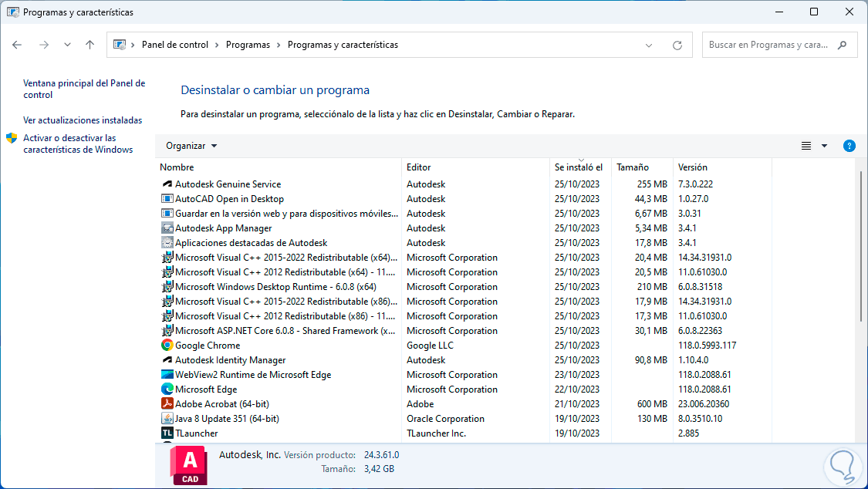The width and height of the screenshot is (868, 489).
Task: Select Java 8 Update 351 (64-bit) name
Action: pyautogui.click(x=227, y=419)
